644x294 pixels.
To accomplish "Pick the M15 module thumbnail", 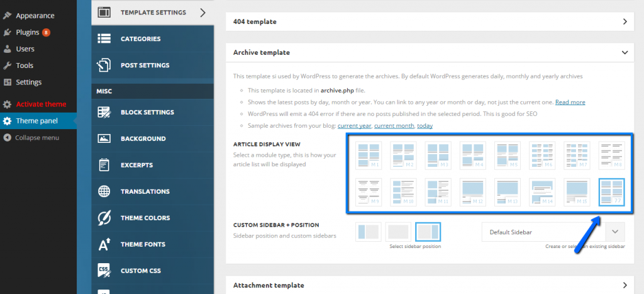I will click(577, 192).
